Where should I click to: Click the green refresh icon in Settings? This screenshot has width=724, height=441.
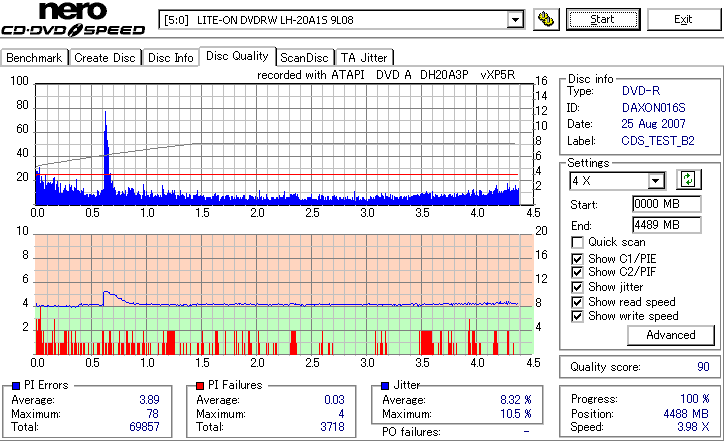point(688,179)
